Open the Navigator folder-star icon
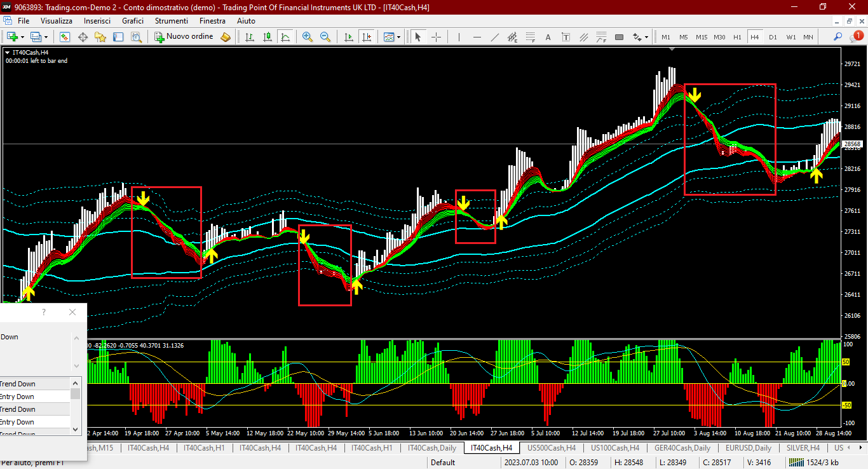Image resolution: width=868 pixels, height=469 pixels. (100, 37)
